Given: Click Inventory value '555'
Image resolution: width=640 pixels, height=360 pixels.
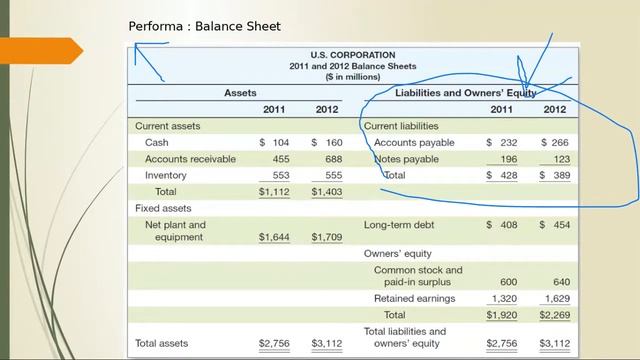Looking at the screenshot, I should click(x=334, y=175).
